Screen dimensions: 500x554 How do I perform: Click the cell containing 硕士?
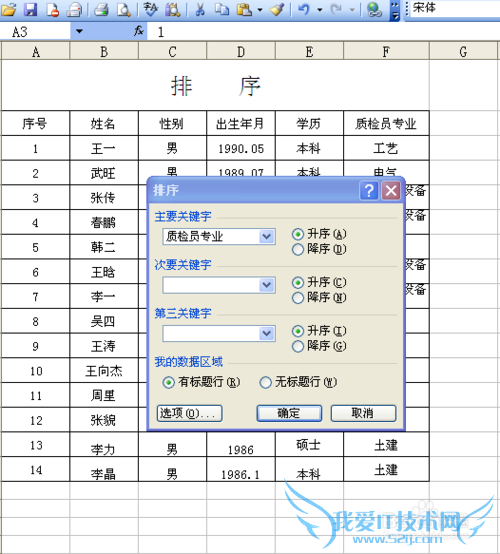click(x=309, y=444)
